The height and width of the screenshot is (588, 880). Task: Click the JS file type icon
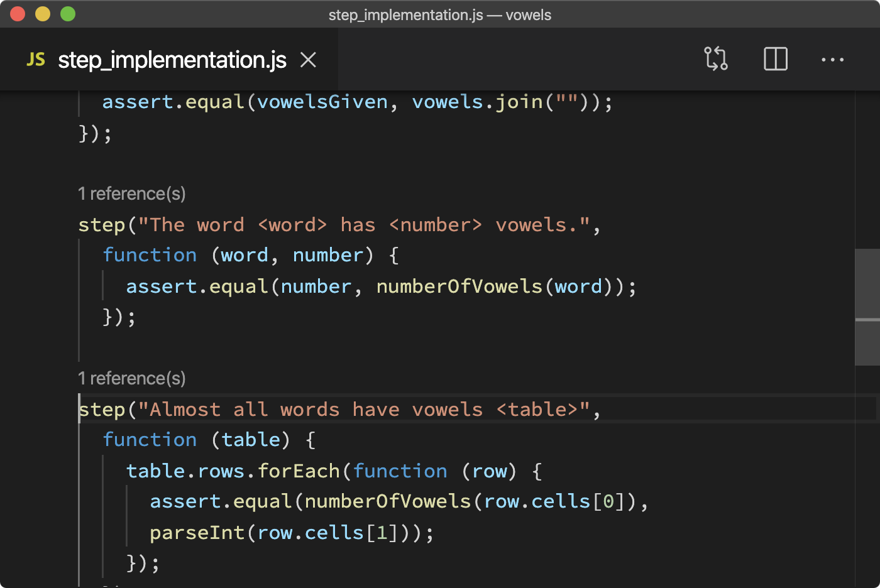click(x=36, y=60)
